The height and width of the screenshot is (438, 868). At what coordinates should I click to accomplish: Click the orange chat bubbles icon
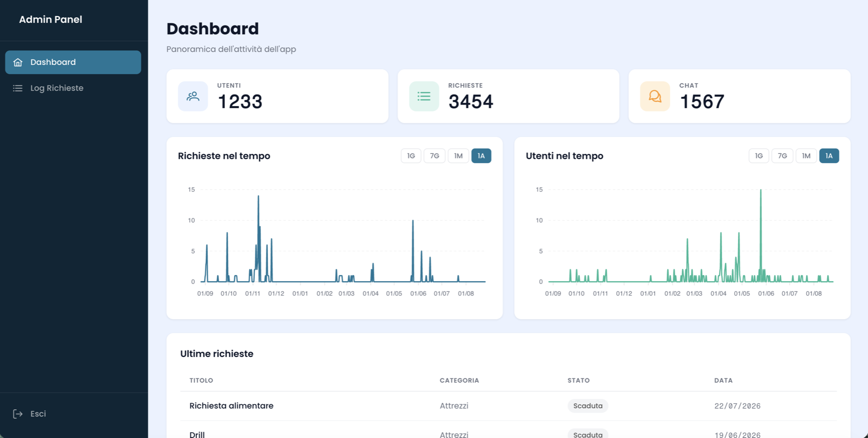(655, 96)
